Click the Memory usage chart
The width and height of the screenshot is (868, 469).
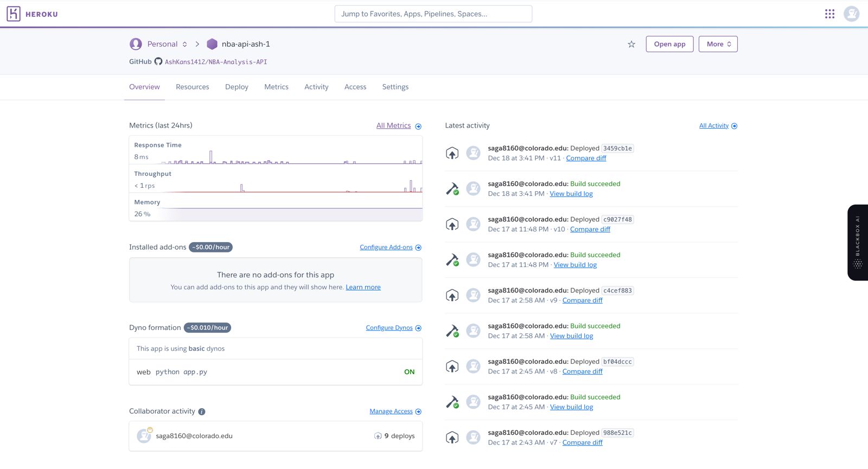[276, 208]
